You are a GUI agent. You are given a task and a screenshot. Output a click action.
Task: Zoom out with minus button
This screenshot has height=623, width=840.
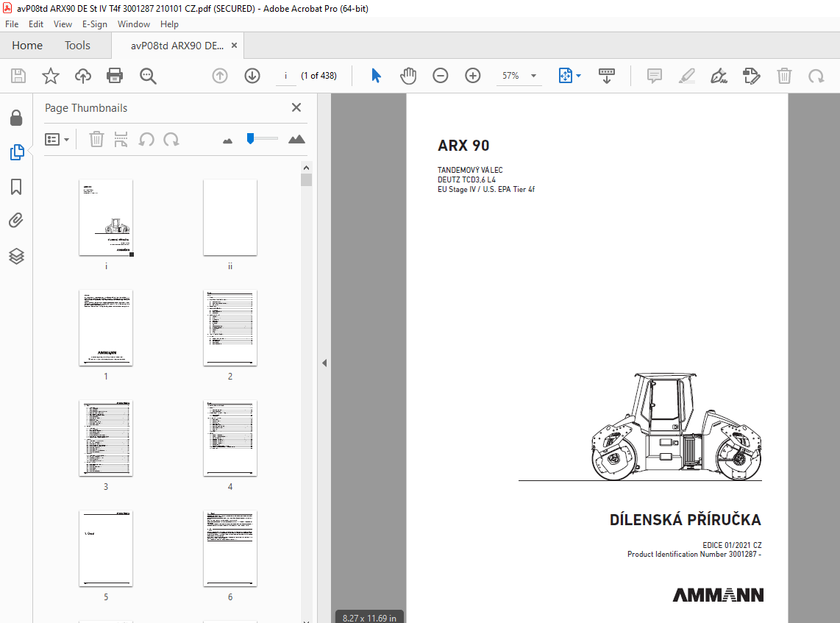tap(441, 76)
